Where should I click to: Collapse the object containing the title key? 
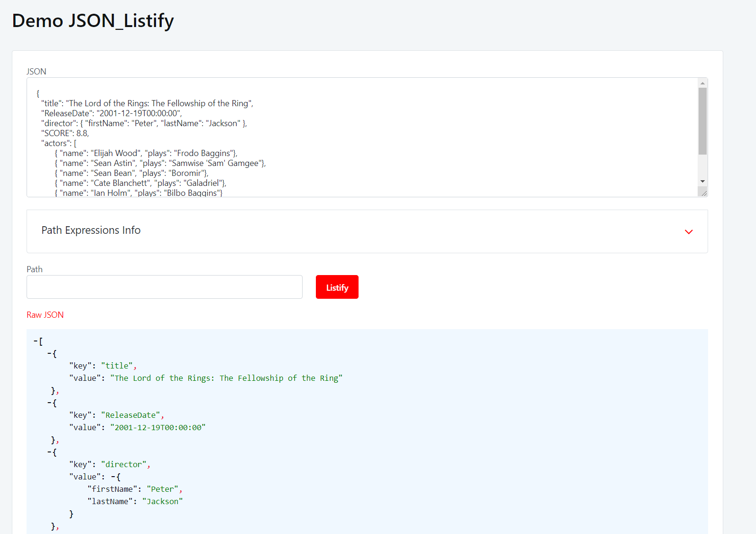click(x=49, y=354)
